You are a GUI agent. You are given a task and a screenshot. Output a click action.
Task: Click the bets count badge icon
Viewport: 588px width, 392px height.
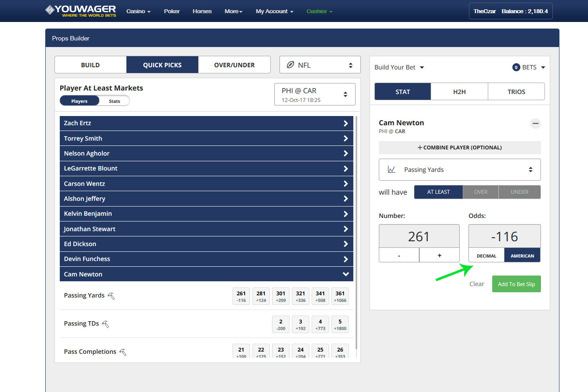[x=516, y=67]
